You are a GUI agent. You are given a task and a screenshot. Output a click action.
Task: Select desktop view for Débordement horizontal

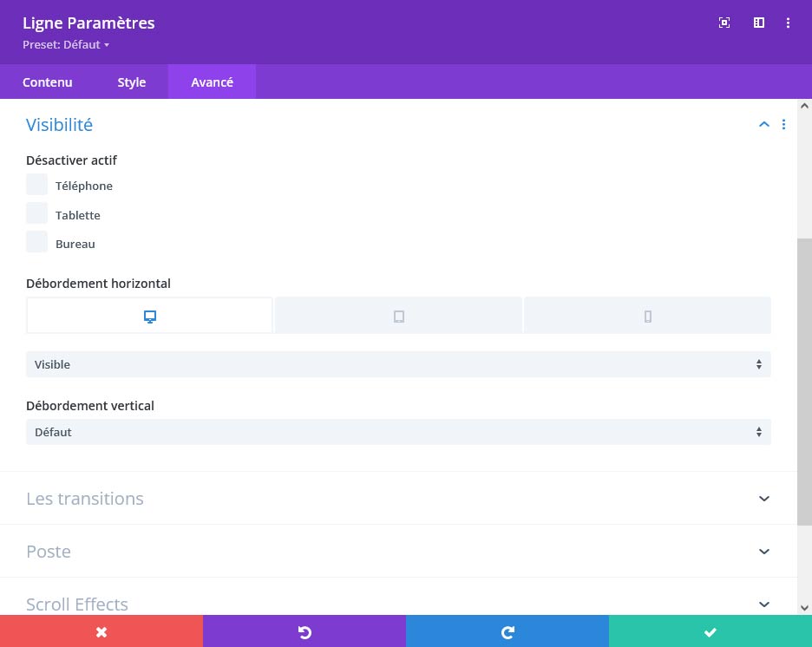tap(150, 316)
